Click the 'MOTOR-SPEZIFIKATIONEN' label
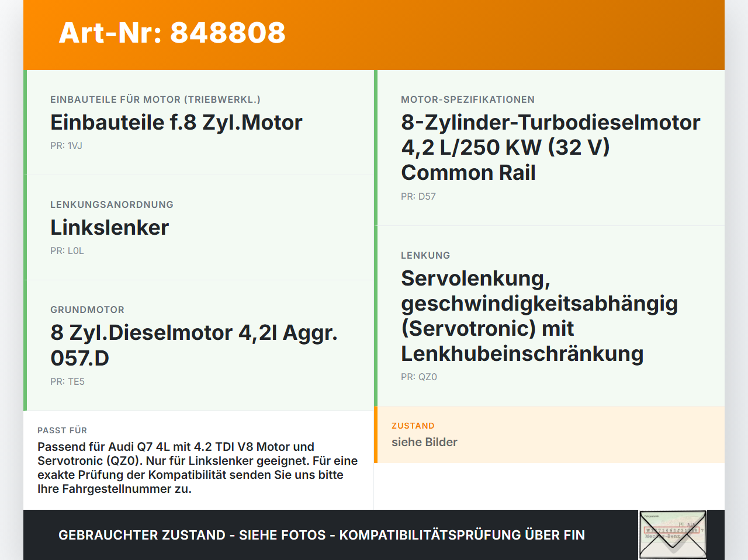The height and width of the screenshot is (560, 748). coord(467,99)
